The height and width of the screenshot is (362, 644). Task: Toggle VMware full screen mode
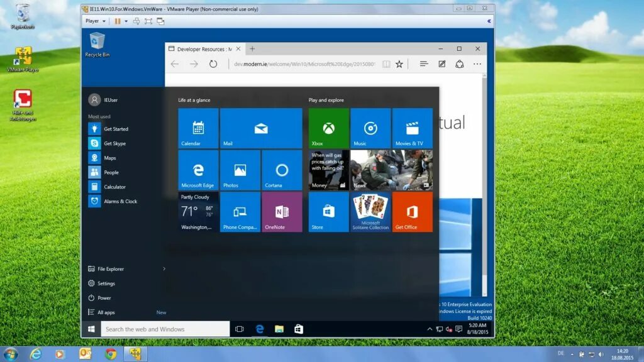pyautogui.click(x=147, y=21)
